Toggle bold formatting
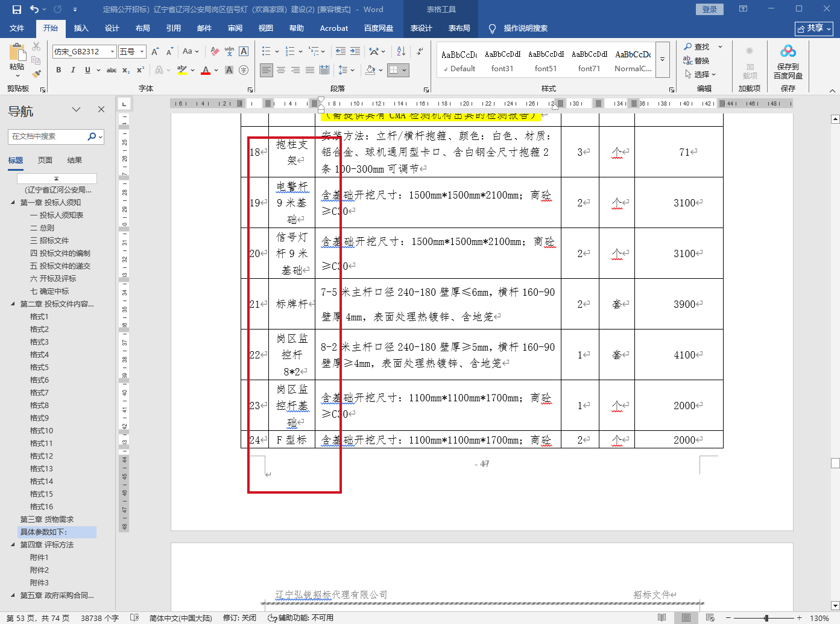Image resolution: width=840 pixels, height=624 pixels. (x=58, y=71)
